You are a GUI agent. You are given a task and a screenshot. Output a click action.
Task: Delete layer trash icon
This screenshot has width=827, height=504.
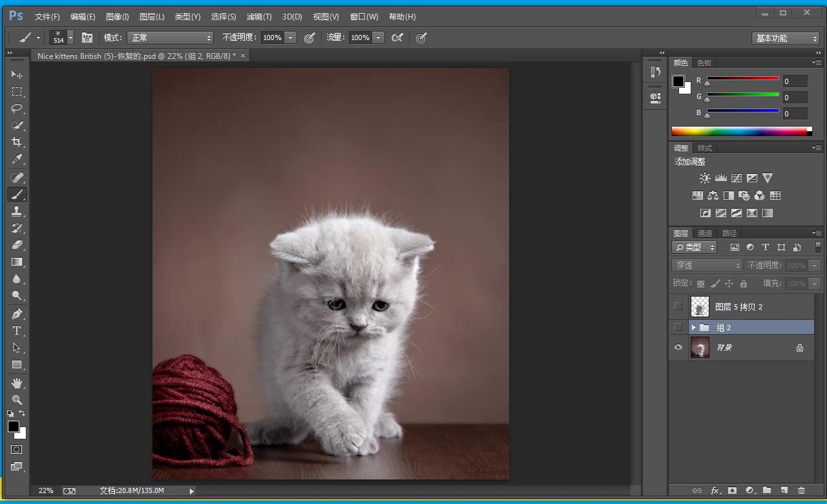coord(801,491)
